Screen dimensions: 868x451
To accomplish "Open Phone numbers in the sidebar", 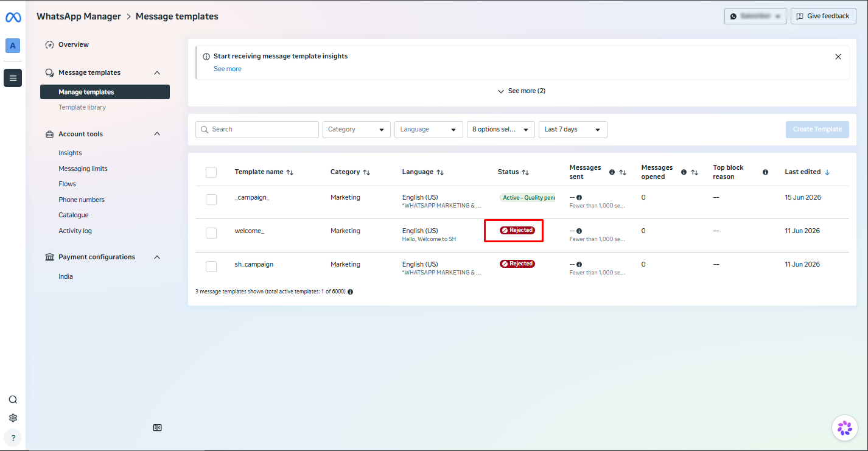I will 82,200.
